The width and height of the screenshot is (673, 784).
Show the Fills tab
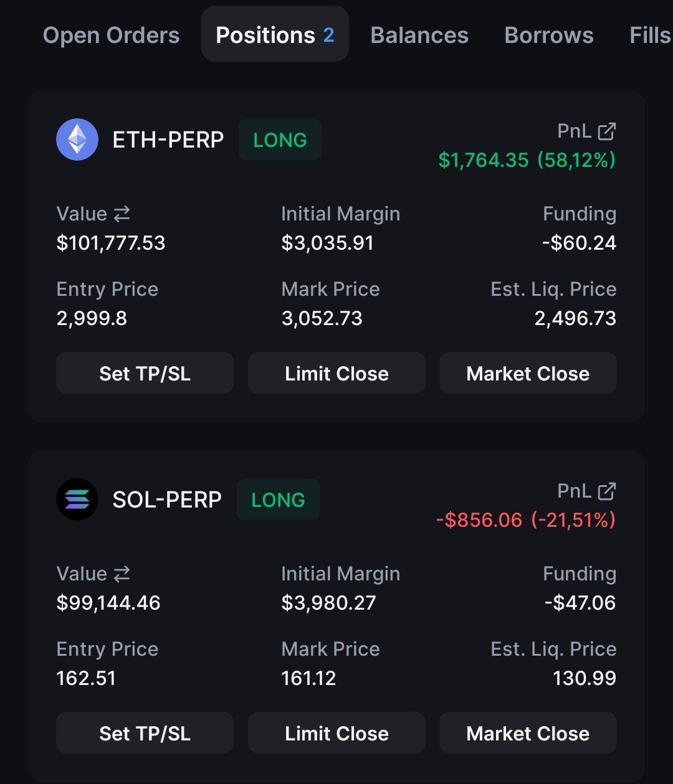[650, 35]
